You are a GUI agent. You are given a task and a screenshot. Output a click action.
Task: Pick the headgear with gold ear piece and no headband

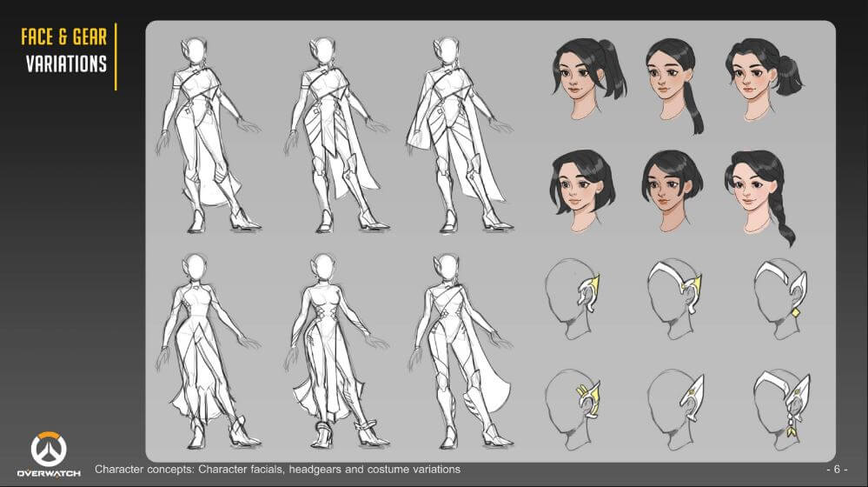point(573,299)
